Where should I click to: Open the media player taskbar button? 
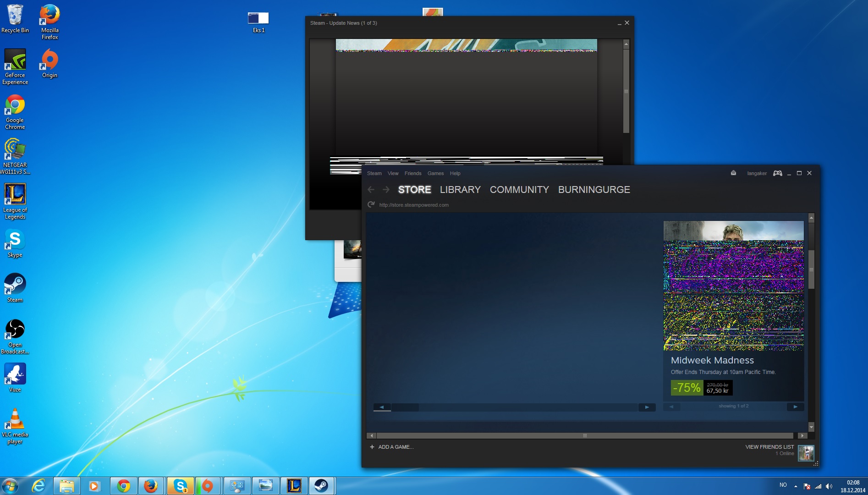(x=94, y=486)
